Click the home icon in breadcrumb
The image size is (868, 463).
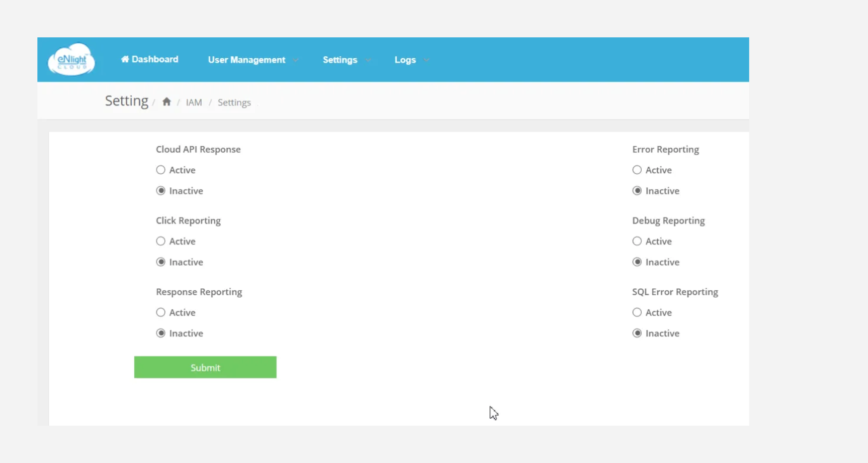tap(167, 102)
